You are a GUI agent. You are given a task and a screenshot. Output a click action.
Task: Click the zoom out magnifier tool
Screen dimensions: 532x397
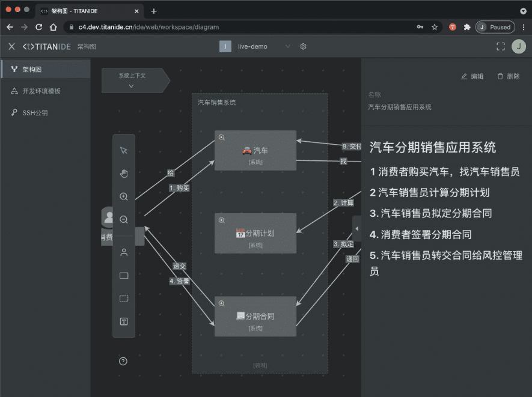click(124, 220)
